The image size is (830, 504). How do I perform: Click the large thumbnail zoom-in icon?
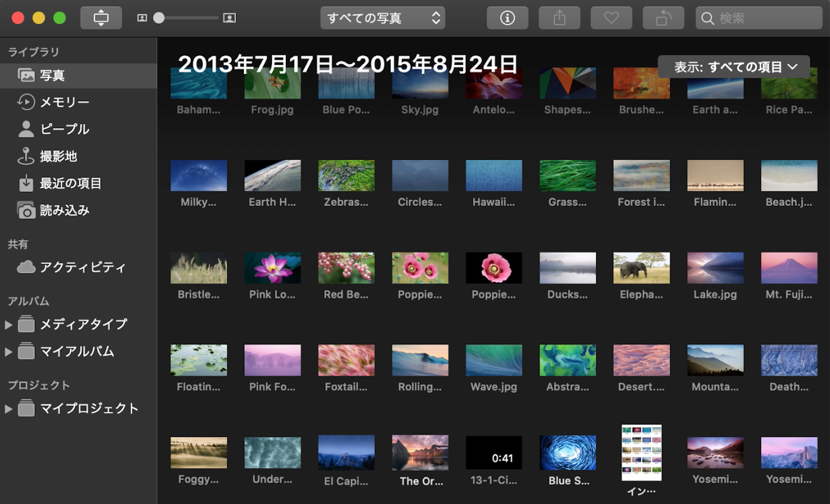229,18
